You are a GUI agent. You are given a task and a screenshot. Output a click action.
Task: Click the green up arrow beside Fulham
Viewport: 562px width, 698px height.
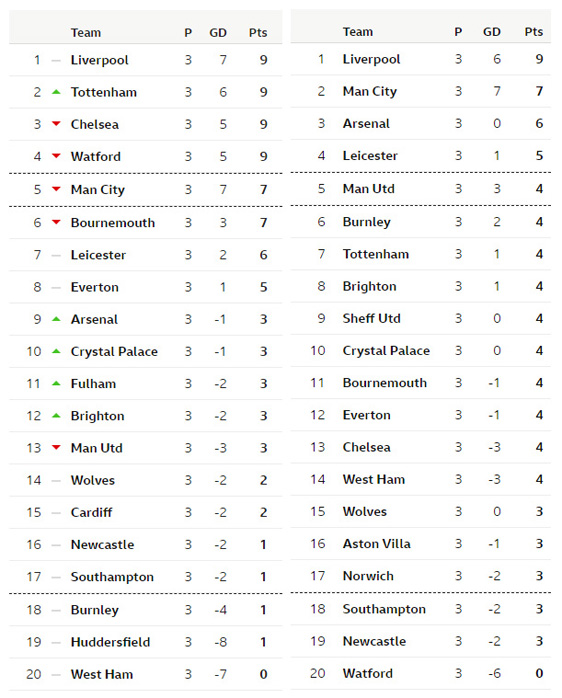point(56,383)
